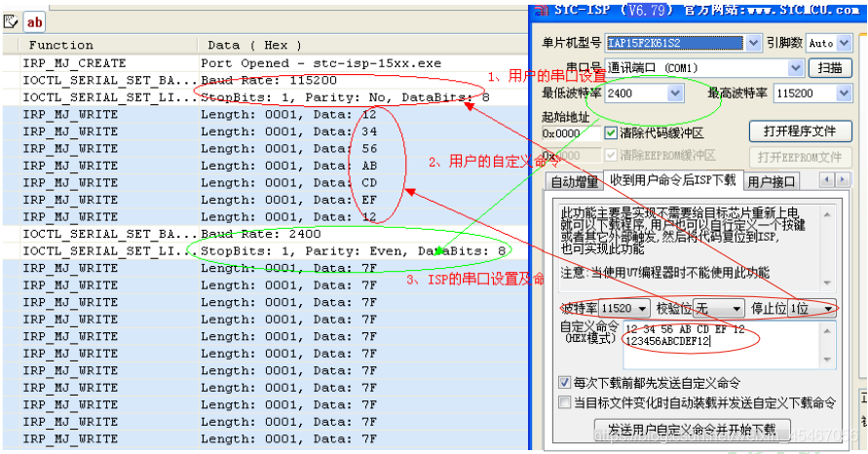Select the IRP_MJ_WRITE row with Data: AB
Screen dimensions: 868x454
pos(266,166)
